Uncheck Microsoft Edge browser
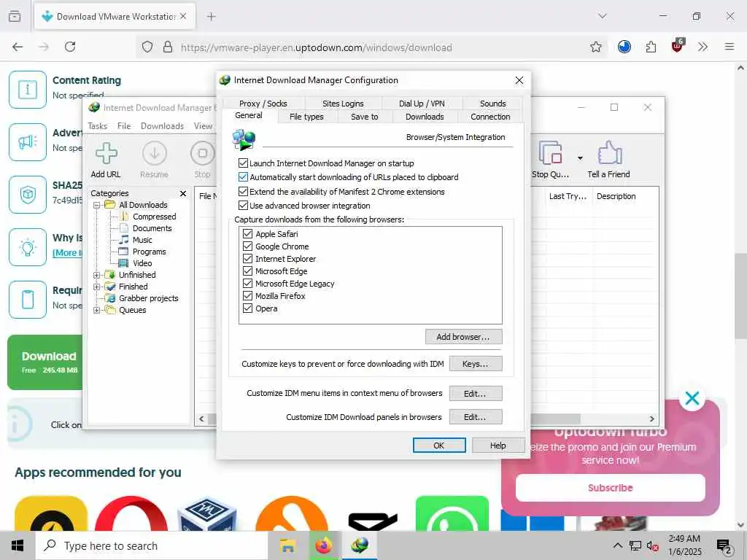Image resolution: width=747 pixels, height=560 pixels. (x=247, y=271)
